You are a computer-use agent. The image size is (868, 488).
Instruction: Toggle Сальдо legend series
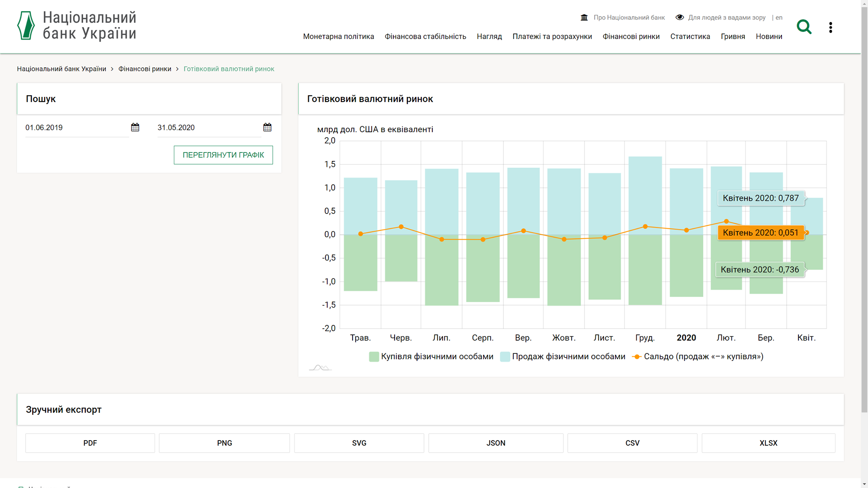tap(697, 357)
